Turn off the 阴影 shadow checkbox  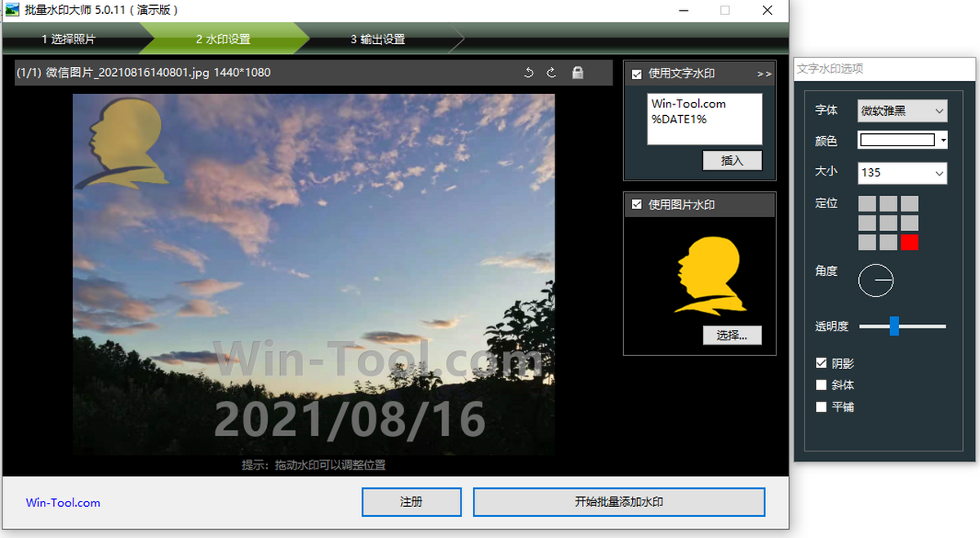[x=822, y=364]
